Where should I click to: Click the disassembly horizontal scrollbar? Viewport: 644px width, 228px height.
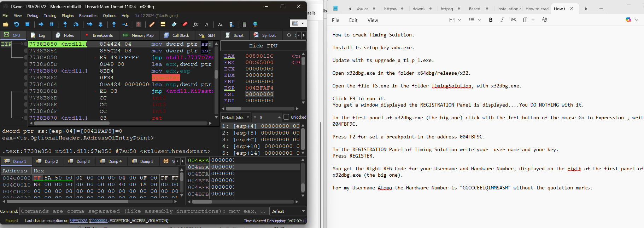coord(120,124)
